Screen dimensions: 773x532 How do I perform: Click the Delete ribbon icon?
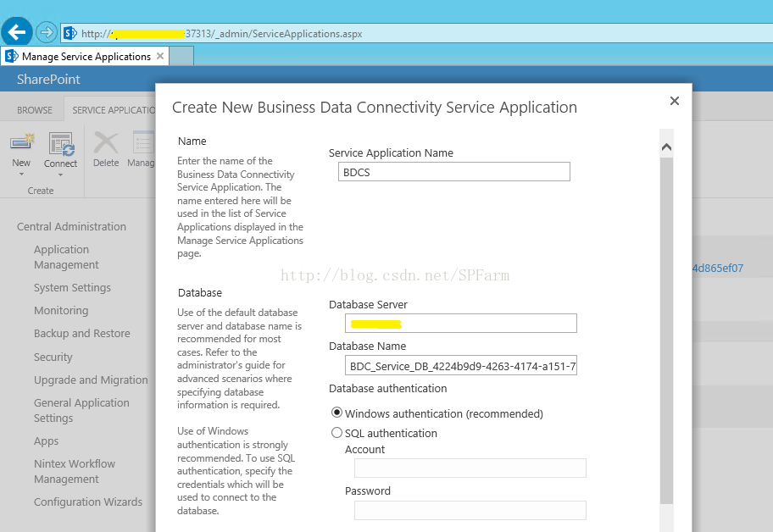tap(106, 143)
